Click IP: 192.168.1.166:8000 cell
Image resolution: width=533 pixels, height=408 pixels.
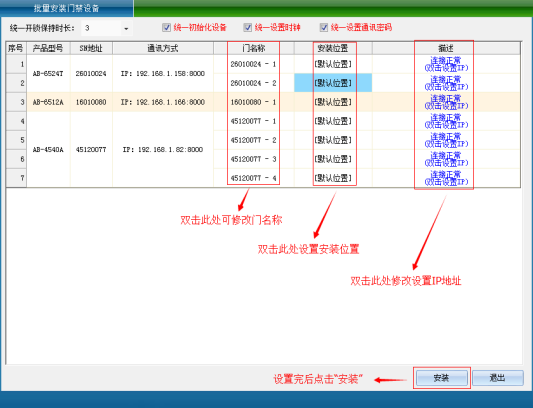point(163,102)
